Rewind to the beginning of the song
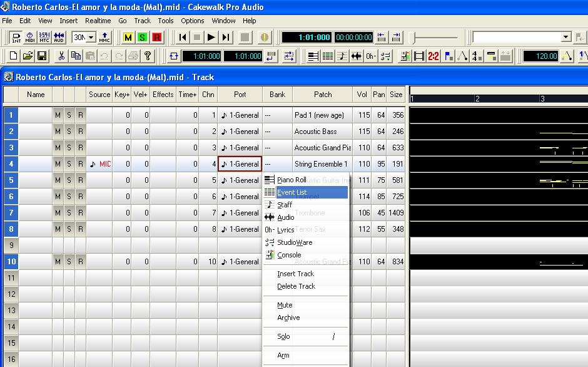Viewport: 588px width, 367px height. click(x=183, y=38)
